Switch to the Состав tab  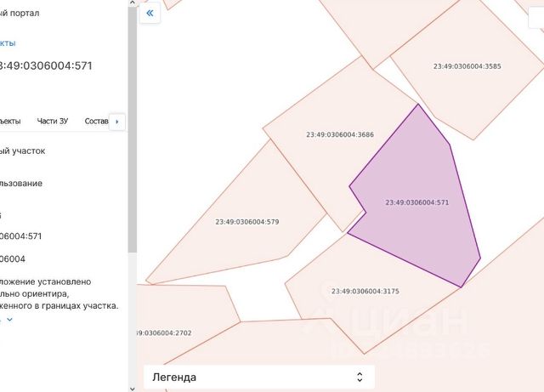click(97, 122)
